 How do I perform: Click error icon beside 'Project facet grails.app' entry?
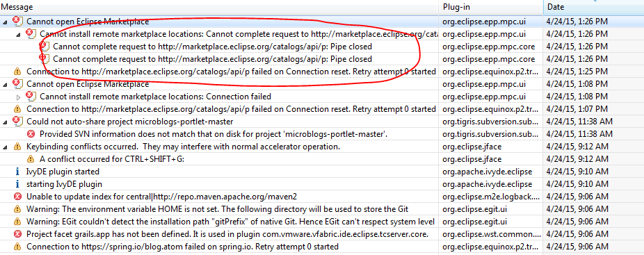[17, 234]
